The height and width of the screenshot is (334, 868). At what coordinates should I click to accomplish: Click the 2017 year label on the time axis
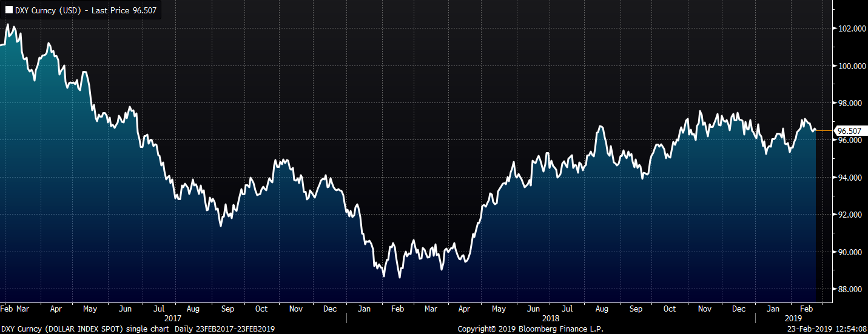(x=174, y=318)
